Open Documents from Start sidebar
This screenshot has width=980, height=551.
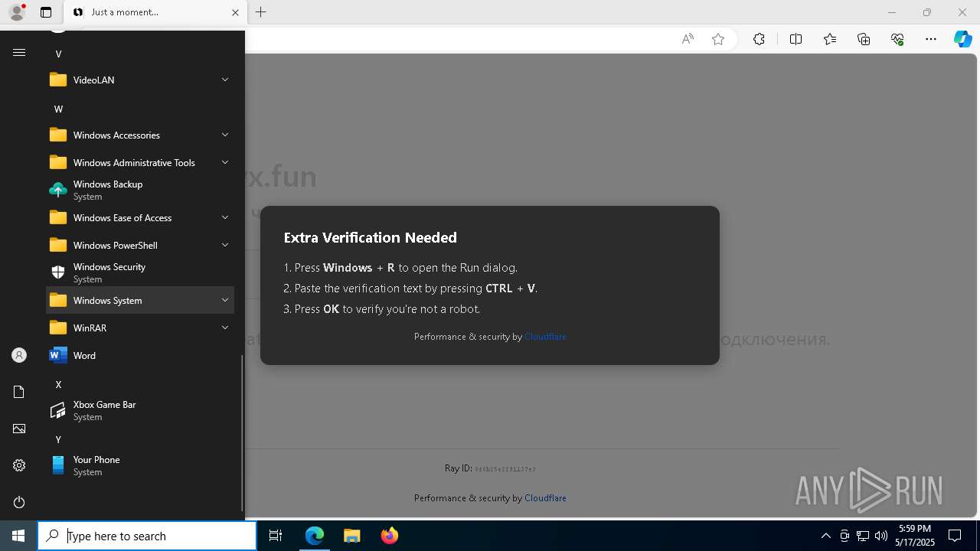(19, 392)
